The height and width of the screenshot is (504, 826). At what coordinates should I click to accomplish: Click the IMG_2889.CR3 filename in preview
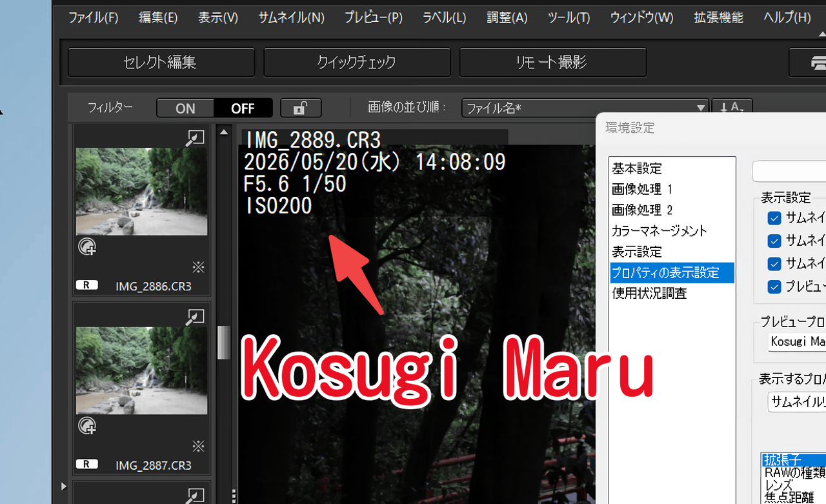313,139
